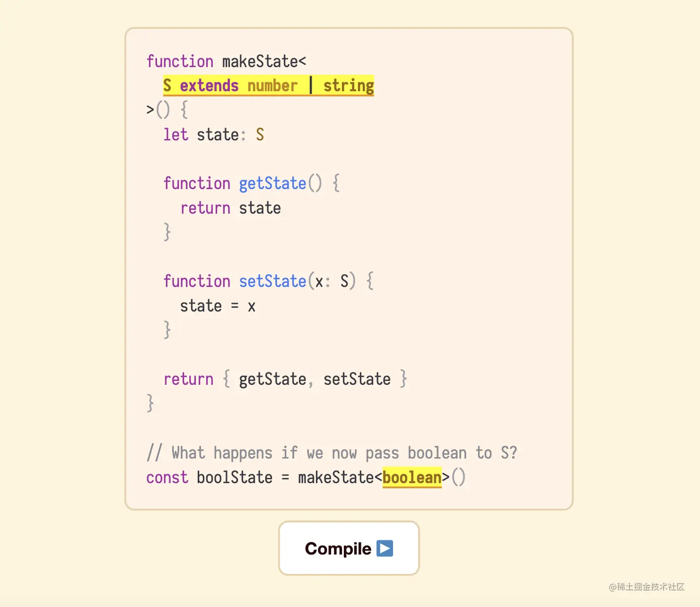
Task: Click the 'let state: S' line
Action: [x=214, y=135]
